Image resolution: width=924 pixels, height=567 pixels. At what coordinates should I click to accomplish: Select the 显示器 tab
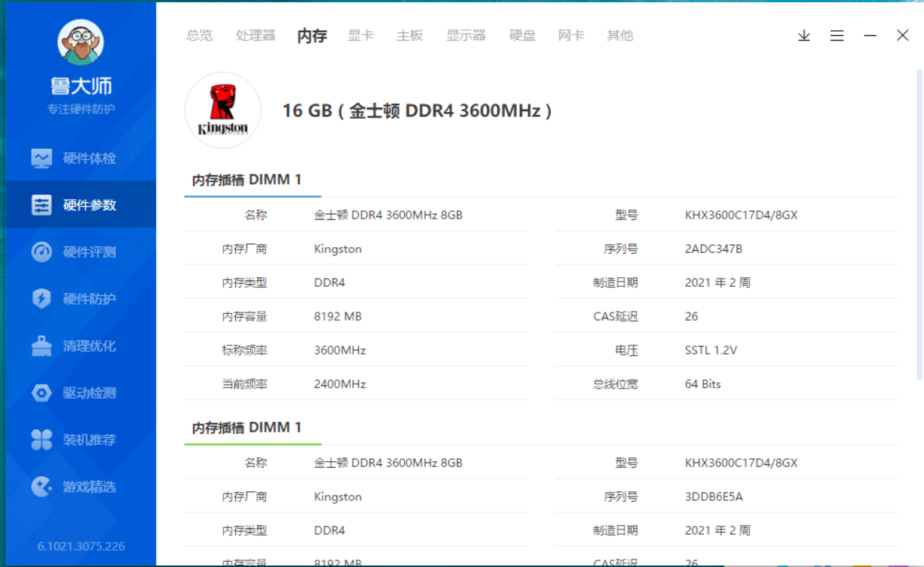pyautogui.click(x=466, y=35)
